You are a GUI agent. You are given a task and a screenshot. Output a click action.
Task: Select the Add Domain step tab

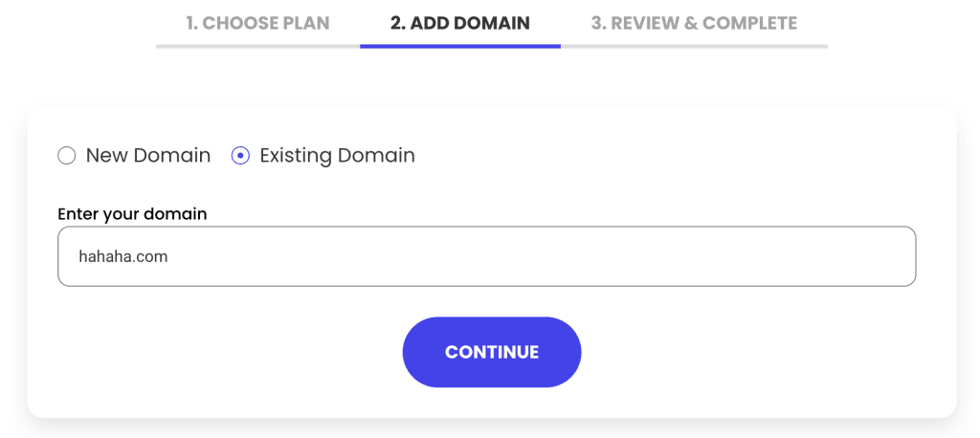click(x=459, y=23)
